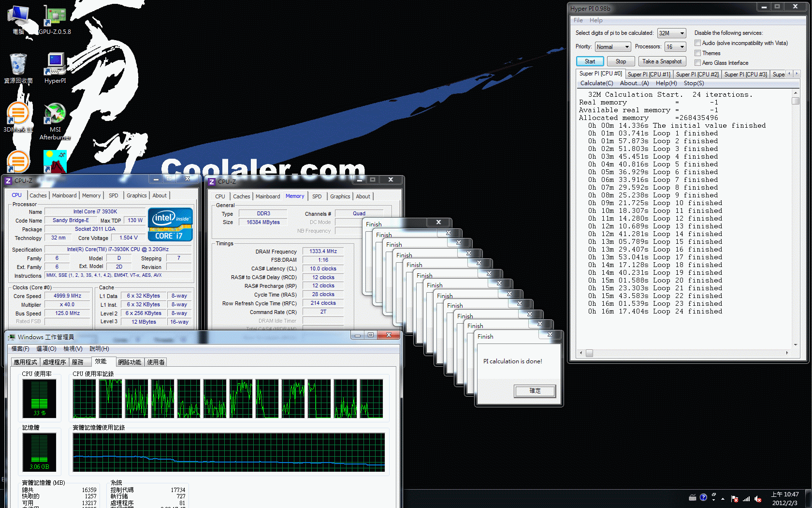
Task: Switch to Super PI [CPU #1] tab
Action: [x=649, y=75]
